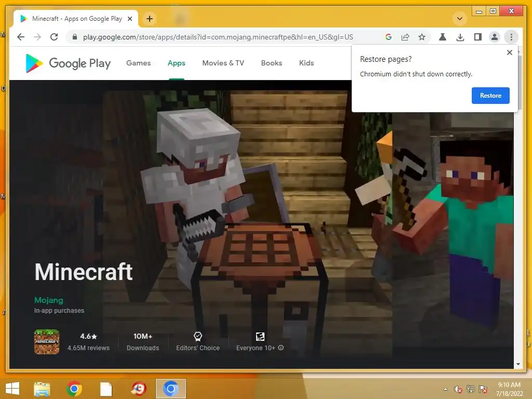Dismiss the Restore pages popup
Viewport: 532px width, 399px height.
pyautogui.click(x=509, y=52)
